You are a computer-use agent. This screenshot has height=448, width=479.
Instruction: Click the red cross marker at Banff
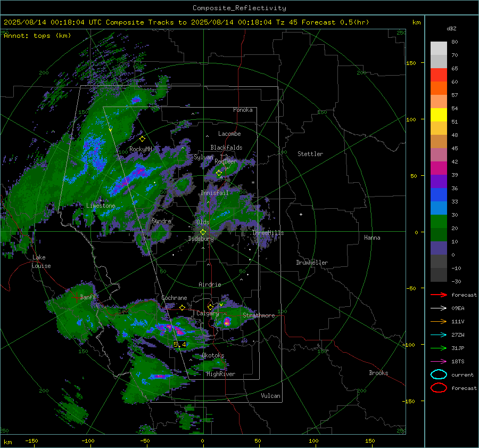(x=76, y=297)
